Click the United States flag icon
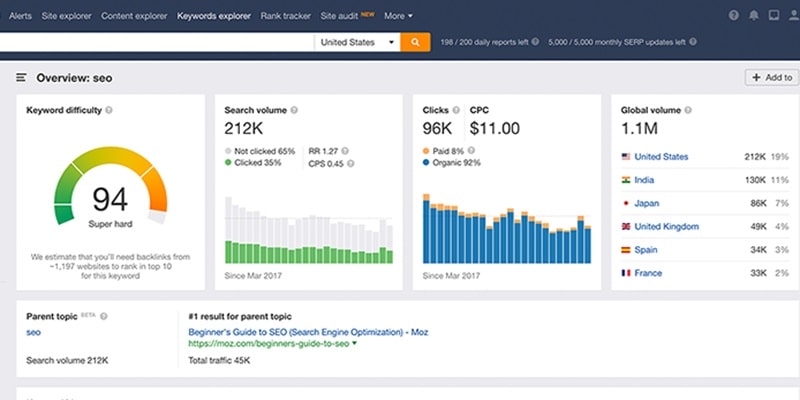The height and width of the screenshot is (400, 800). [x=626, y=157]
